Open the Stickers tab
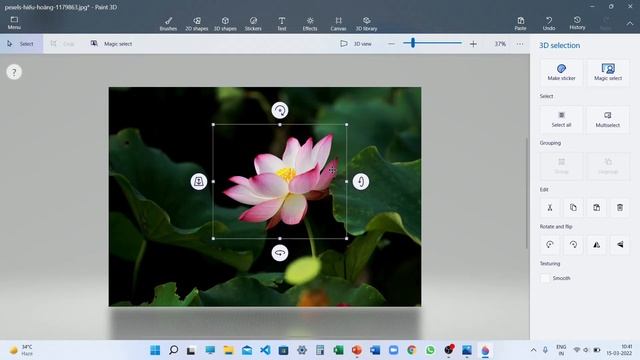This screenshot has width=640, height=360. click(x=253, y=24)
